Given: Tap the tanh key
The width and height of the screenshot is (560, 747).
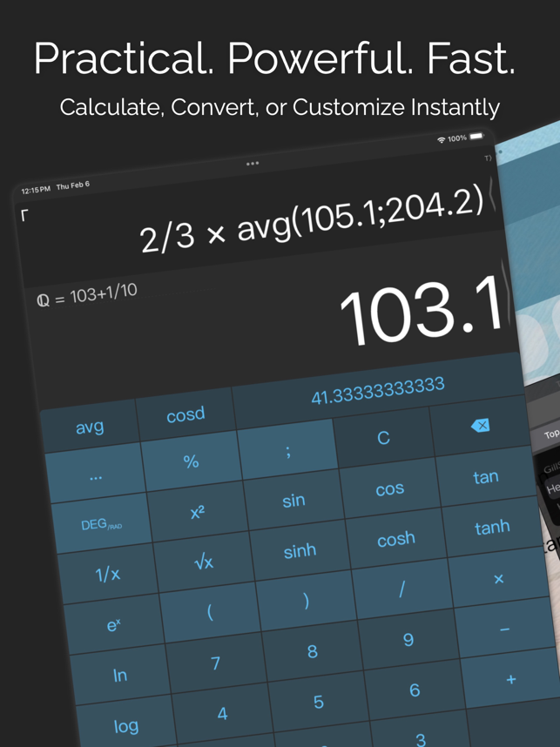Looking at the screenshot, I should [x=492, y=527].
